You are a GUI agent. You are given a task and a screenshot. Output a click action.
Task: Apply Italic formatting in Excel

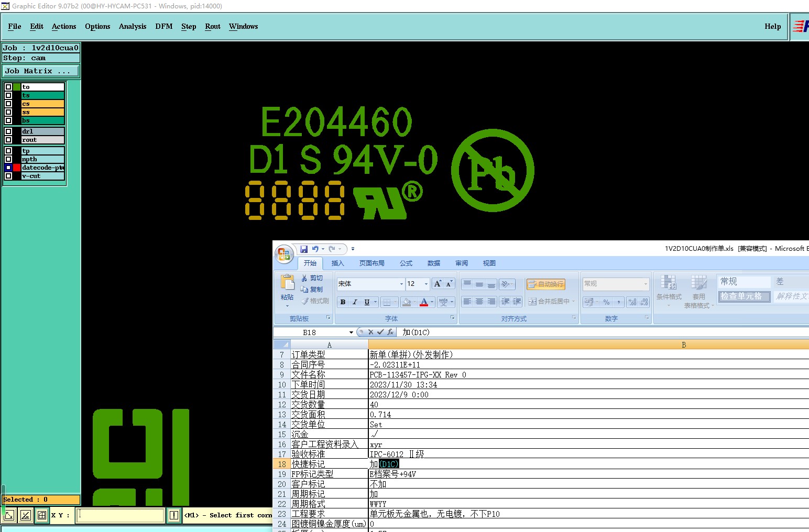tap(355, 302)
